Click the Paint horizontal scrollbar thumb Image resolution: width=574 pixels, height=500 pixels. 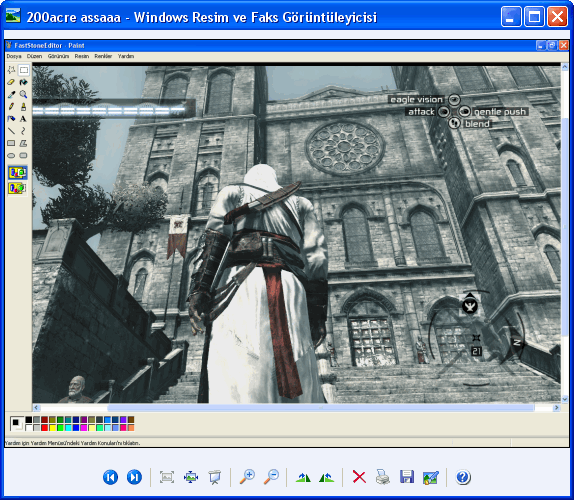[x=321, y=407]
